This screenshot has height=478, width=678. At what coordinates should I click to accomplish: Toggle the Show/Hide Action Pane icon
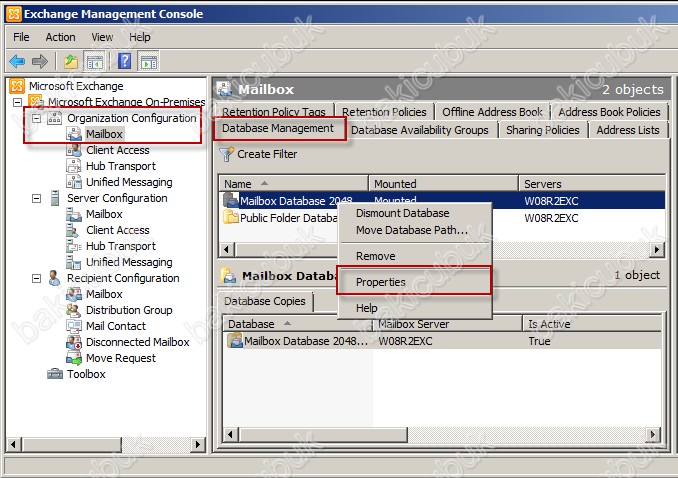(148, 61)
